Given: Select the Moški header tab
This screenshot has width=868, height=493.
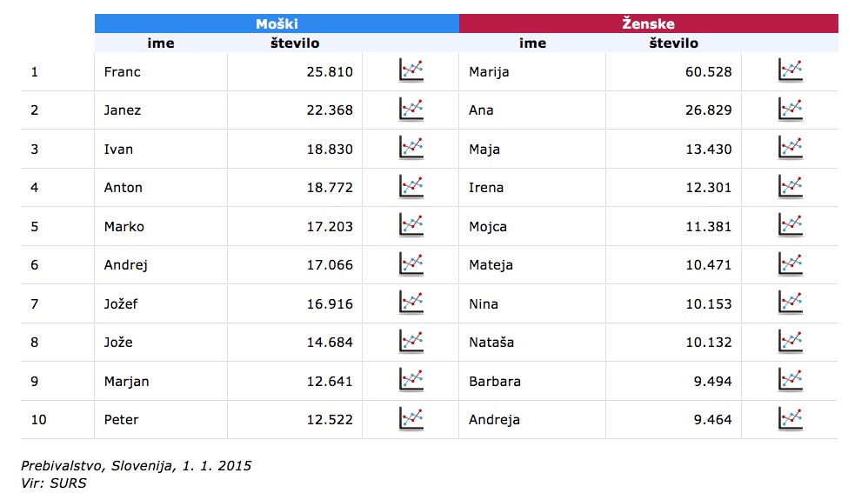Looking at the screenshot, I should (277, 23).
